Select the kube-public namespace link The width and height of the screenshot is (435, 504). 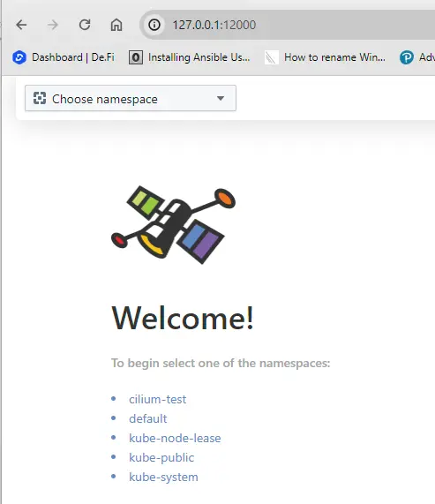tap(161, 457)
